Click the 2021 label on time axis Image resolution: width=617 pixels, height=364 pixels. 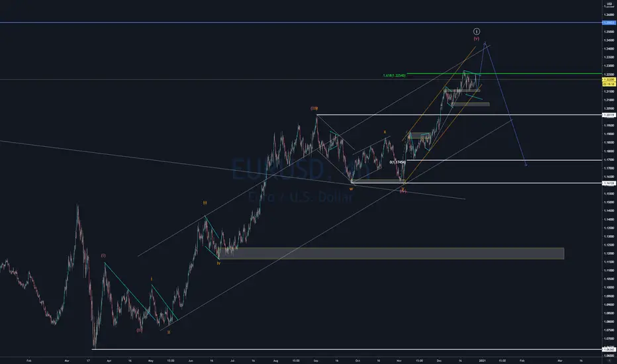click(x=481, y=360)
